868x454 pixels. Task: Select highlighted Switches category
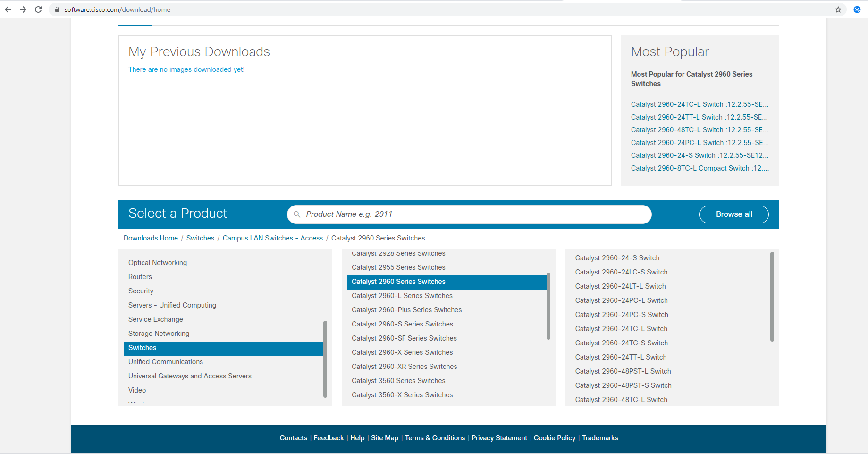[x=223, y=348]
